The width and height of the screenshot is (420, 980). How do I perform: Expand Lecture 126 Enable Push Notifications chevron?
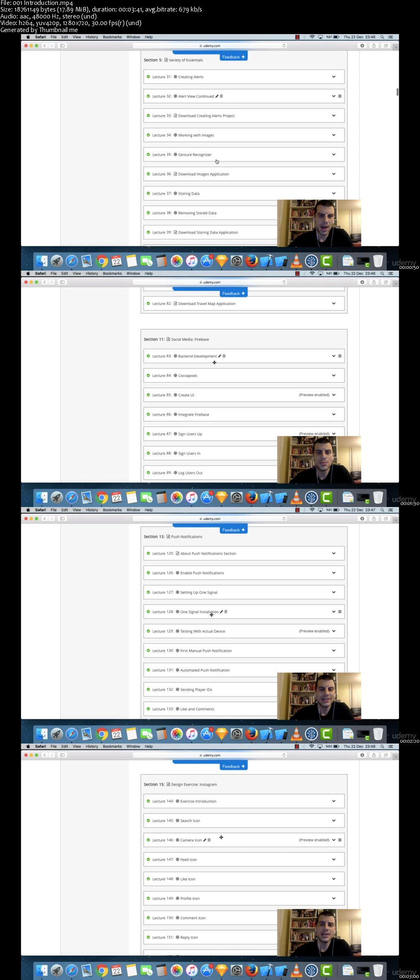pos(334,573)
